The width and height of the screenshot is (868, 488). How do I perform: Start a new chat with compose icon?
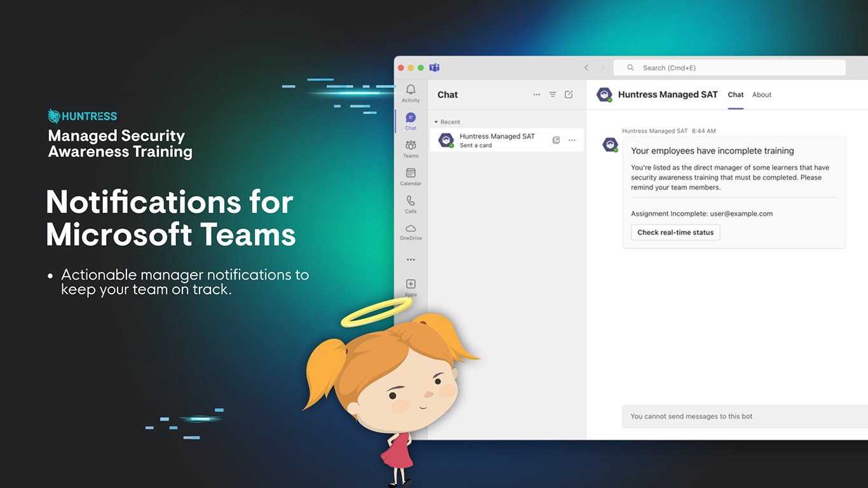coord(569,95)
